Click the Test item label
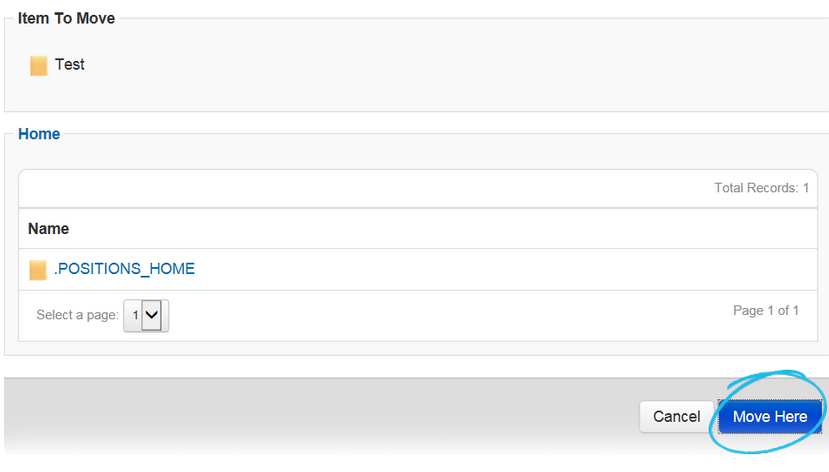 [x=70, y=65]
